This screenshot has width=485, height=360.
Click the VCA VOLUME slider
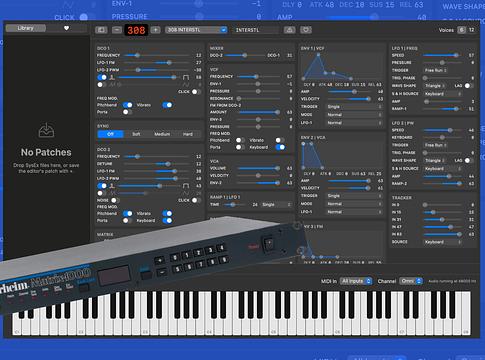(258, 168)
